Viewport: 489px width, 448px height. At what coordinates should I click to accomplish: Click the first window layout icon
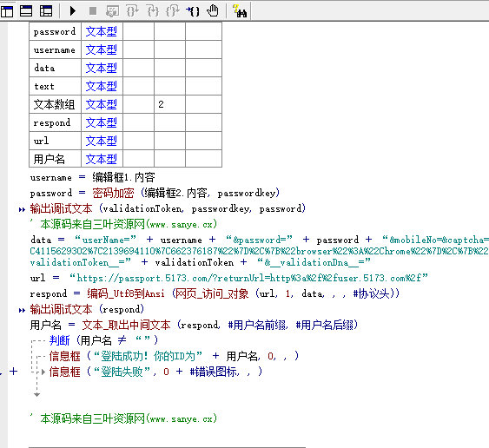[x=7, y=11]
